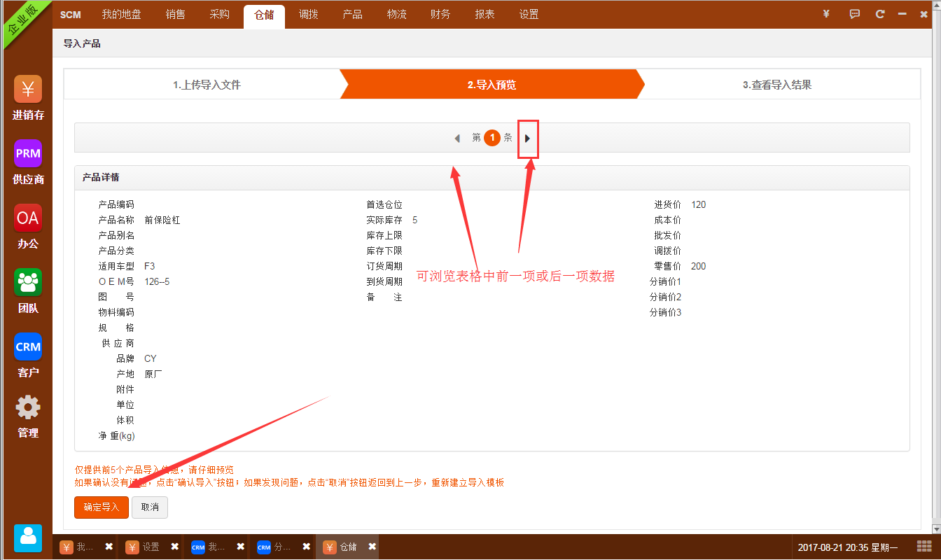941x560 pixels.
Task: Click the page number 1 indicator
Action: tap(492, 138)
